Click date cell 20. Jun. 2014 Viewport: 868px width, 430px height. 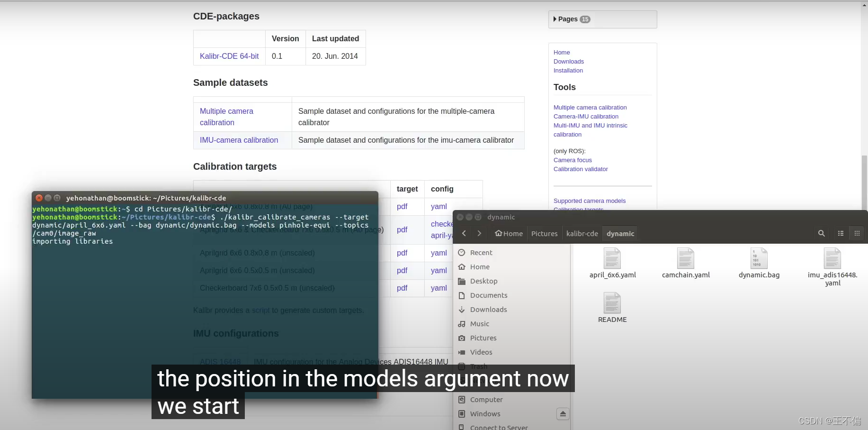[336, 56]
